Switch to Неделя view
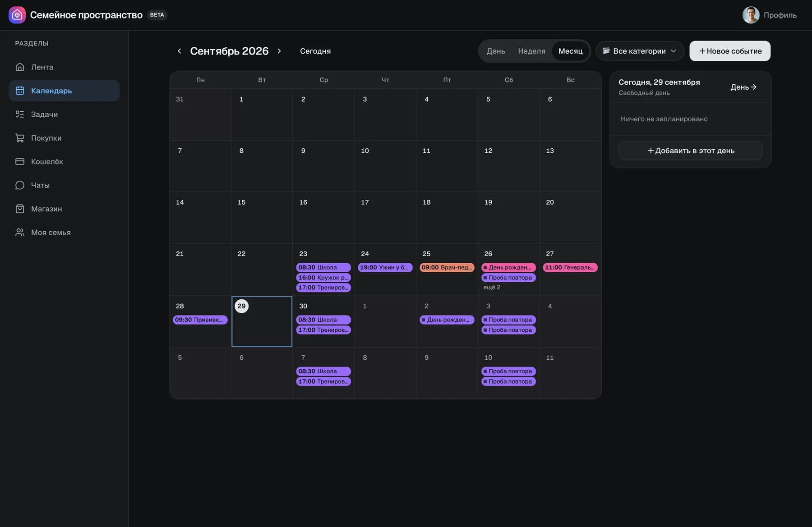Viewport: 812px width, 527px height. click(531, 51)
